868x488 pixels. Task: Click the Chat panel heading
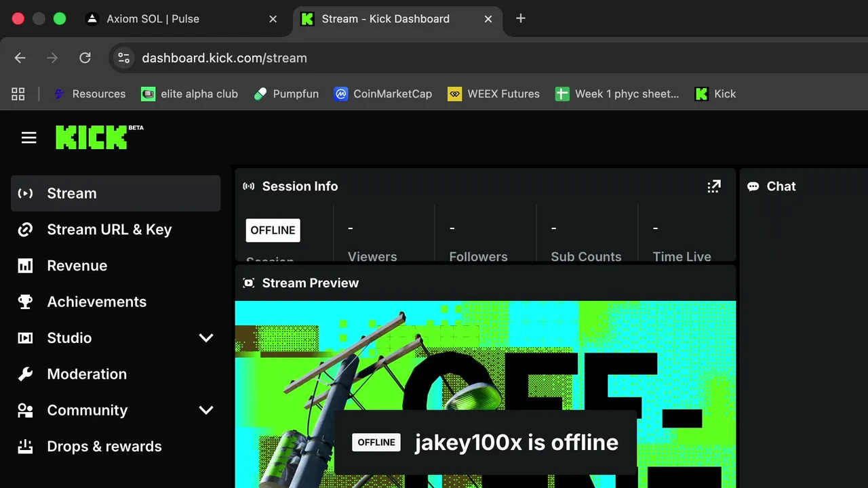pos(781,186)
